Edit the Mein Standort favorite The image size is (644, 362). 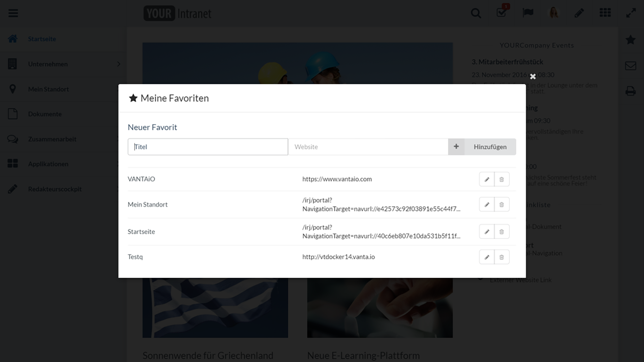coord(487,204)
